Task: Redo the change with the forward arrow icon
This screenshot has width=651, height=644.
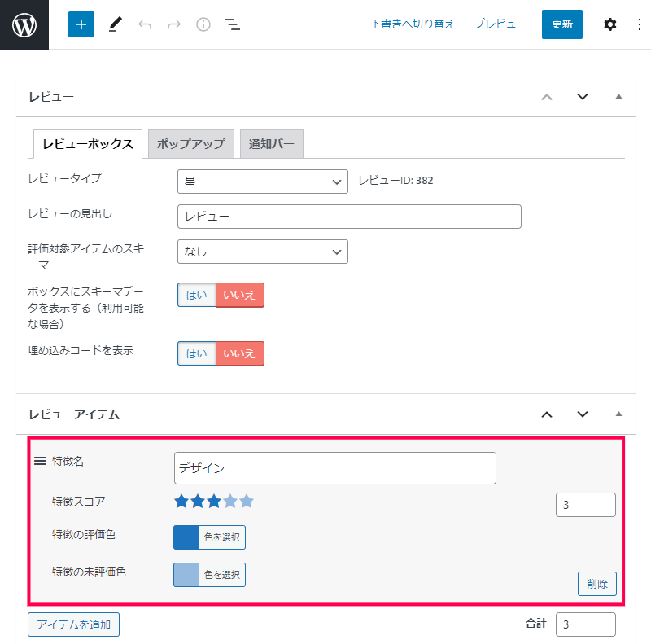Action: [174, 24]
